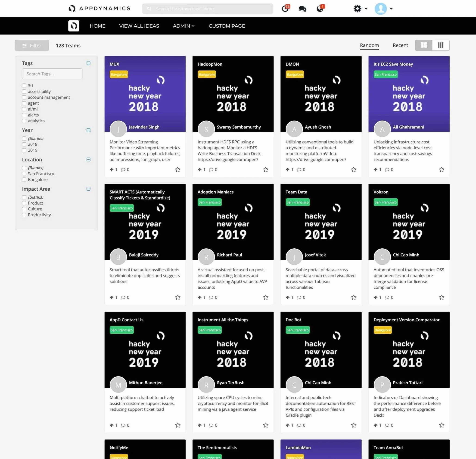Screen dimensions: 476x459
Task: Upvote the HadoopMon idea
Action: point(200,169)
